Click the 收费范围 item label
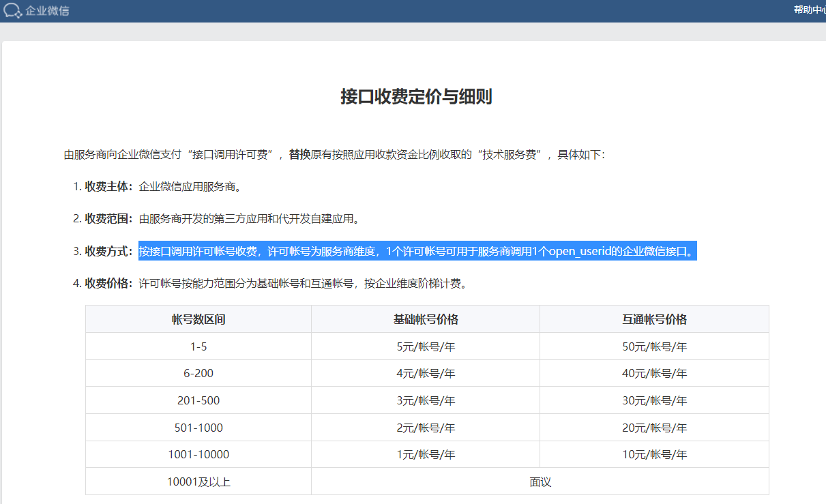 pyautogui.click(x=108, y=219)
